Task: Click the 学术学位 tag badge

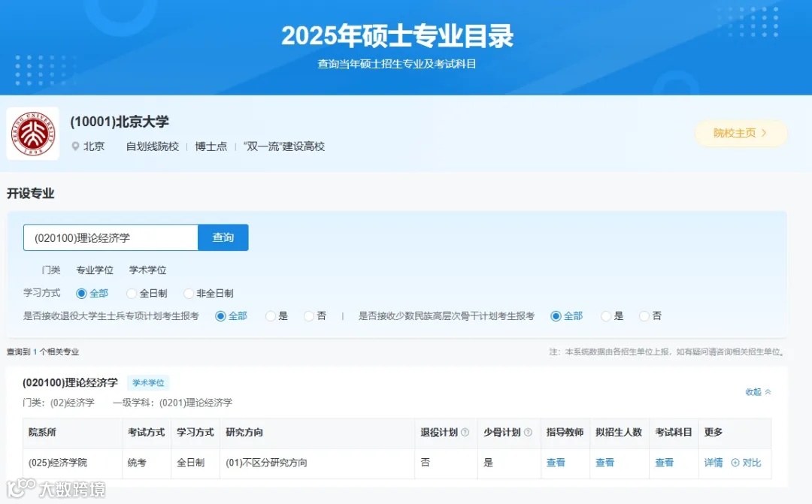Action: point(148,383)
